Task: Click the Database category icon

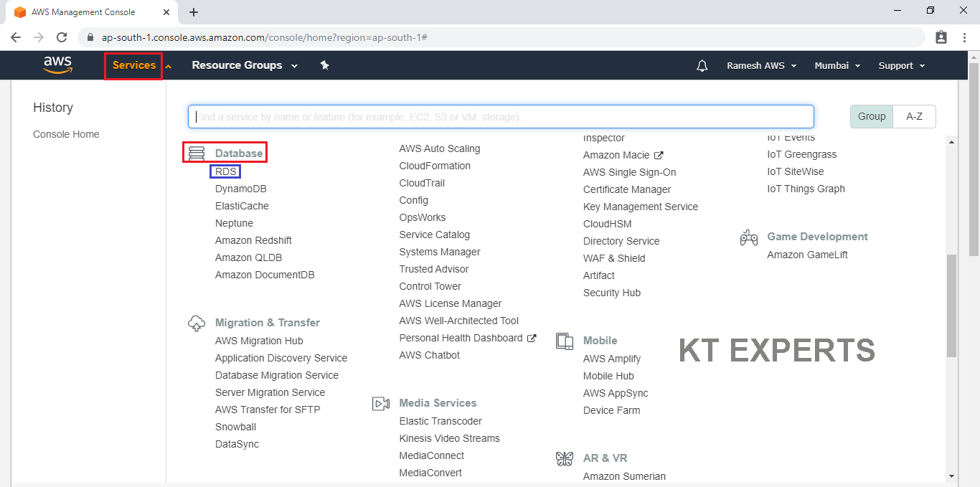Action: coord(197,153)
